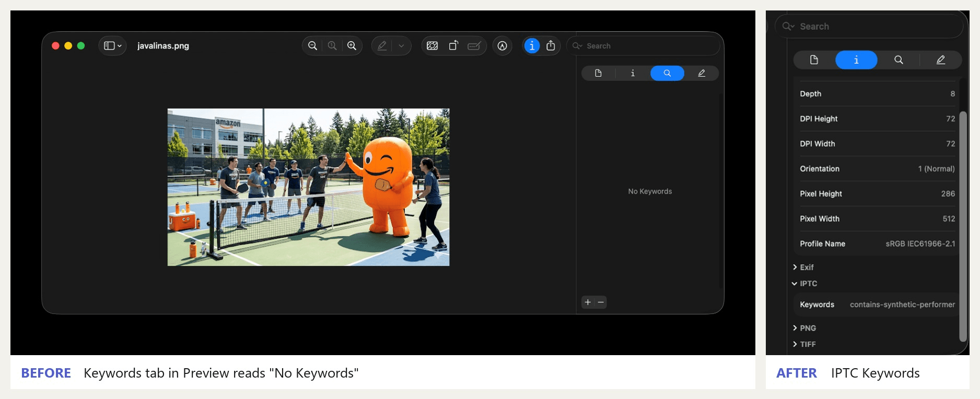980x399 pixels.
Task: Add a keyword with the plus button
Action: (588, 302)
